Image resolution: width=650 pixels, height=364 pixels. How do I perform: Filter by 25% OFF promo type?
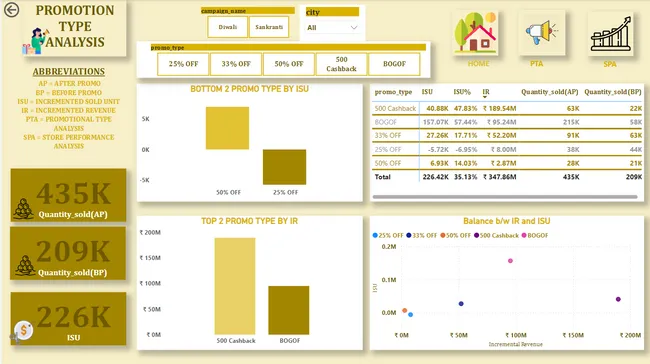click(x=183, y=64)
